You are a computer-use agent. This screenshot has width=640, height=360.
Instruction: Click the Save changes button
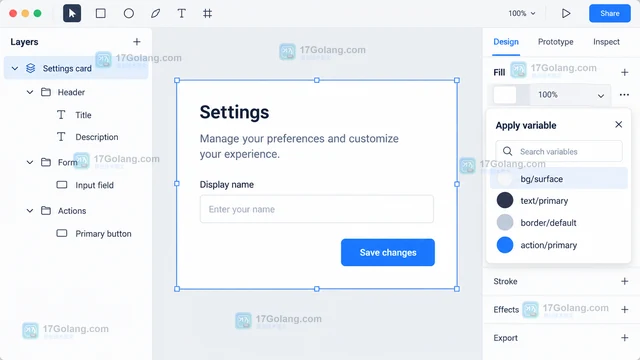click(388, 252)
